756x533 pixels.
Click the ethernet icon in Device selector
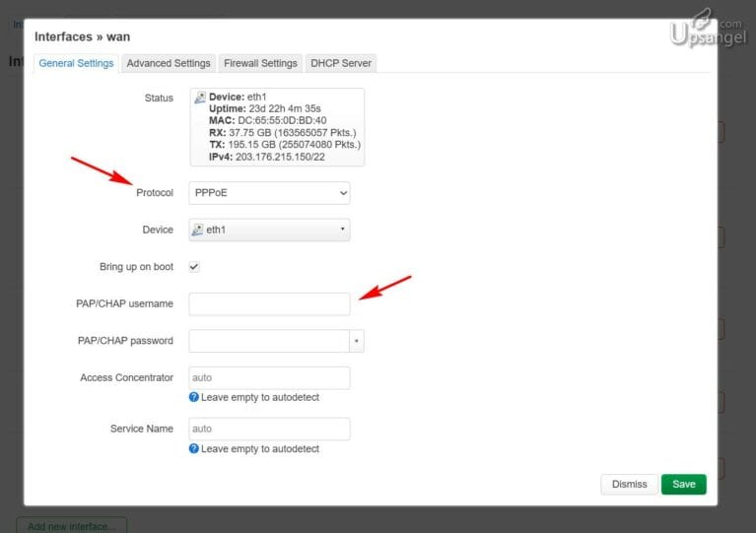pos(197,230)
